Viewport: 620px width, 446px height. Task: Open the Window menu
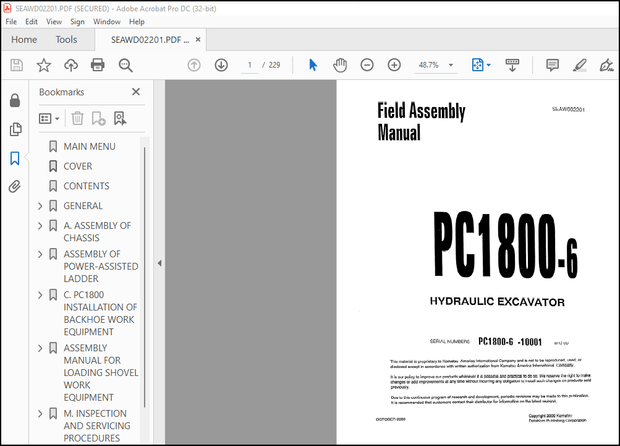[107, 22]
